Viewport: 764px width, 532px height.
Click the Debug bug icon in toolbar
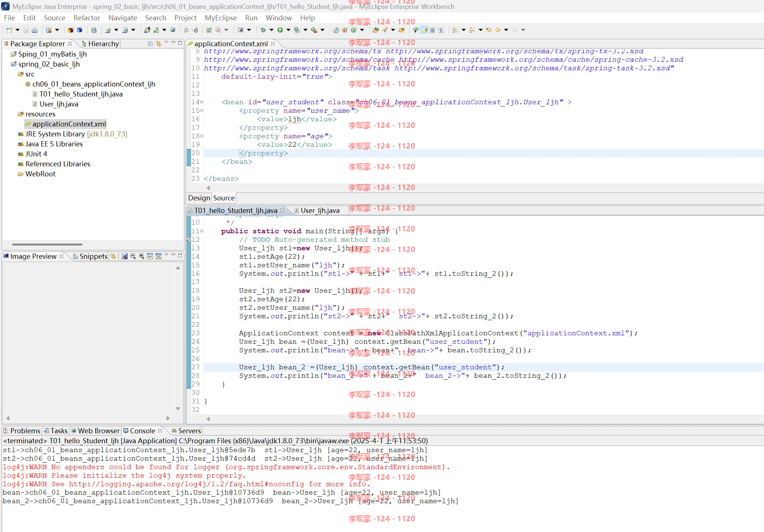(263, 30)
